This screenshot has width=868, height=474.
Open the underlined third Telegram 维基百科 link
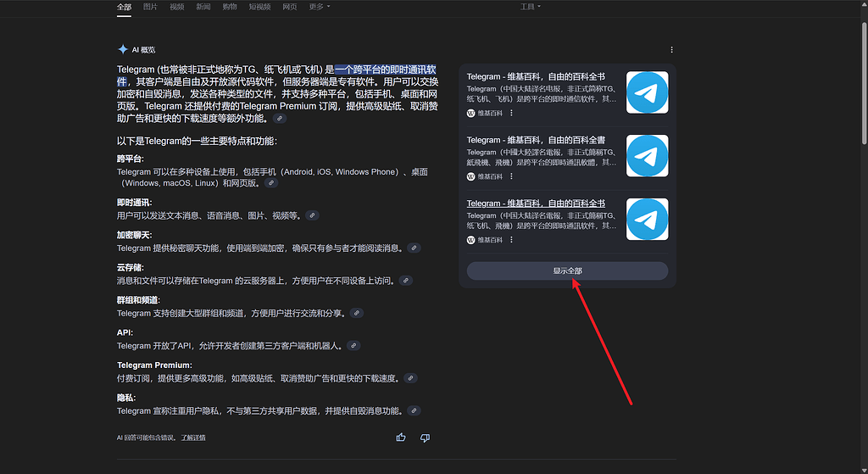[x=536, y=204]
